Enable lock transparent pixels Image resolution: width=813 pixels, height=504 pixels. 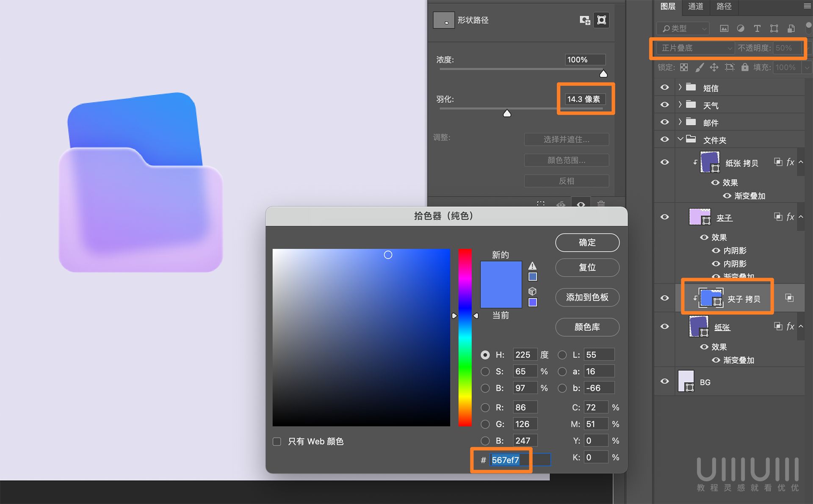(683, 67)
